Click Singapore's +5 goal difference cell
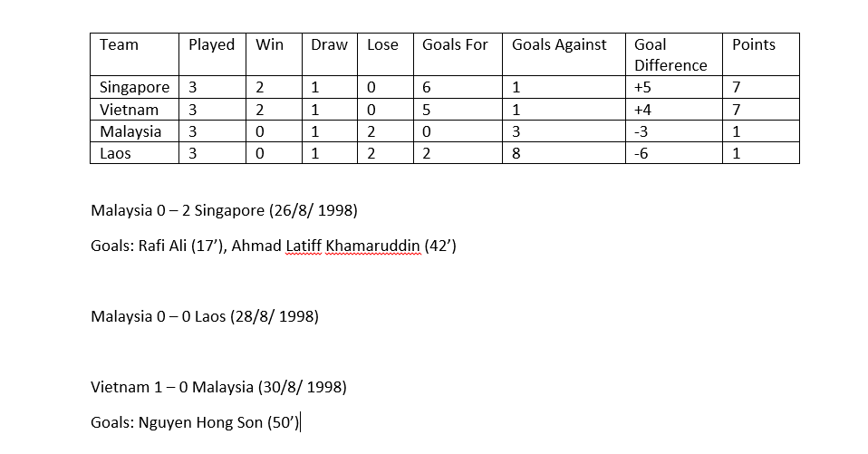 [x=674, y=87]
